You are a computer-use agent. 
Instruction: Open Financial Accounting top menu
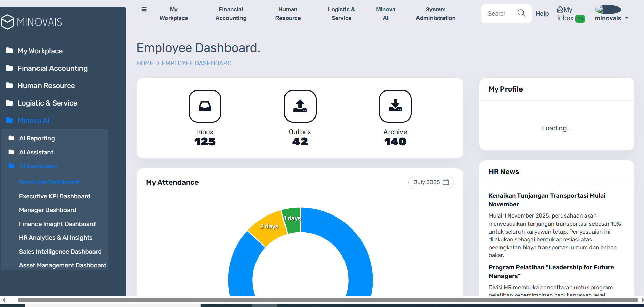pos(231,14)
